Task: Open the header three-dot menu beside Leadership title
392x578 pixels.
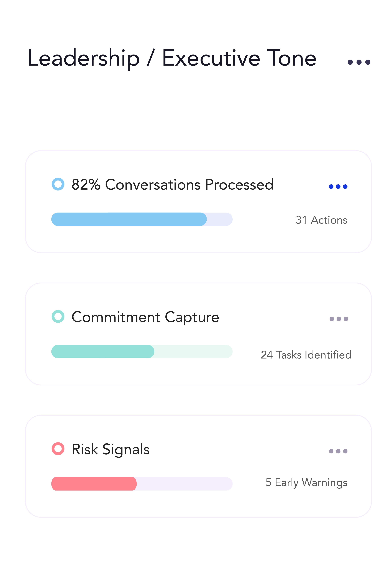Action: (x=359, y=62)
